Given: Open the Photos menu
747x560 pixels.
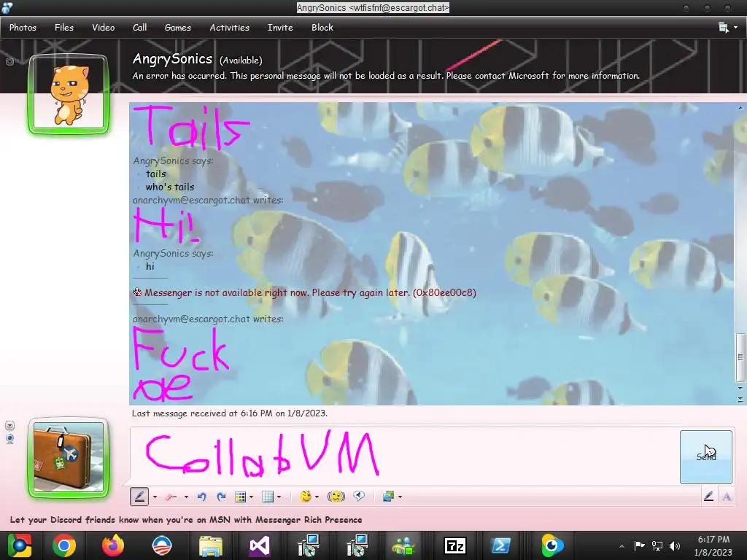Looking at the screenshot, I should coord(23,28).
